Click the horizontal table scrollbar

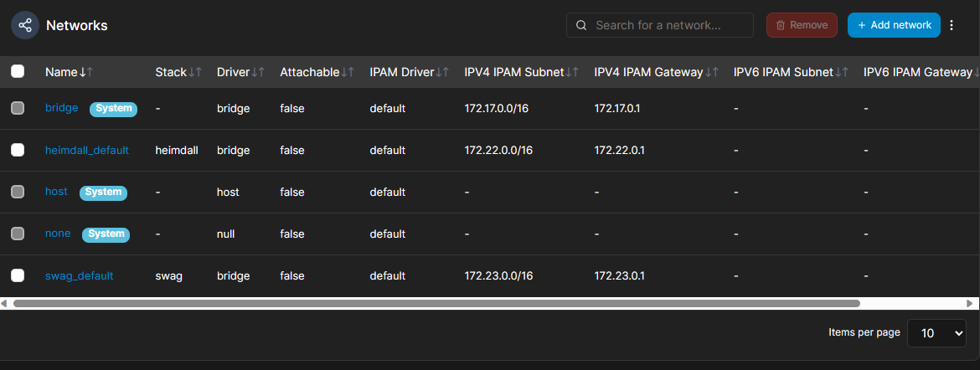[436, 303]
